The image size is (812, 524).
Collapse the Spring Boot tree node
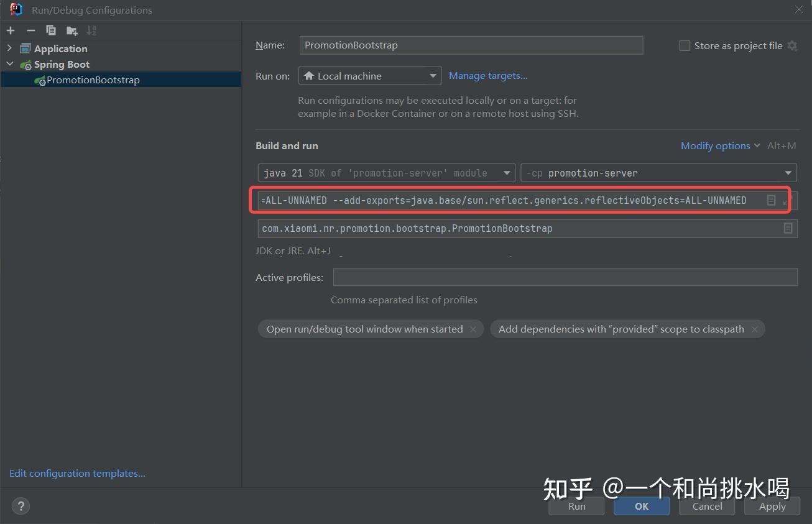tap(10, 64)
